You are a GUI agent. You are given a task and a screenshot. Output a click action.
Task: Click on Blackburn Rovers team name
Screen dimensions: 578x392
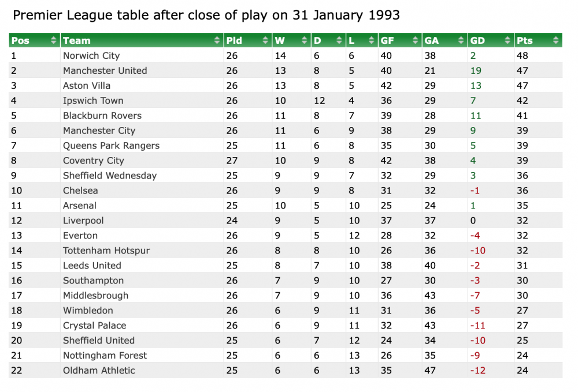[x=102, y=115]
